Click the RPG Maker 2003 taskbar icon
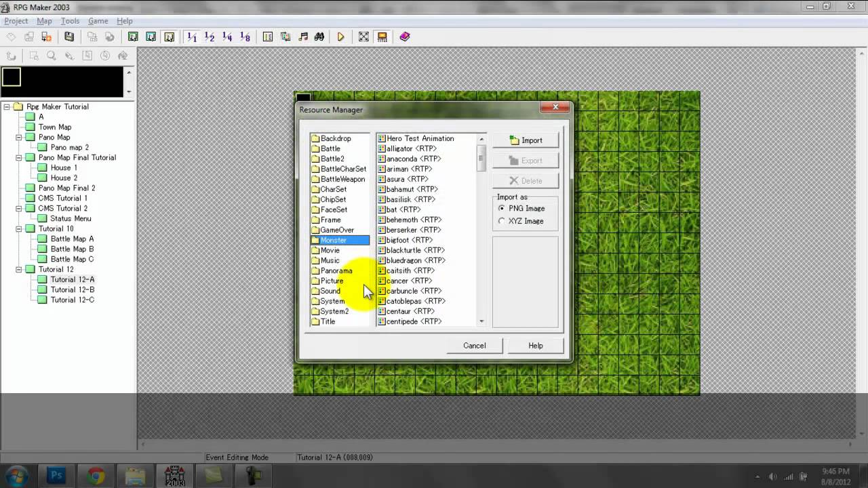This screenshot has width=868, height=488. coord(175,476)
